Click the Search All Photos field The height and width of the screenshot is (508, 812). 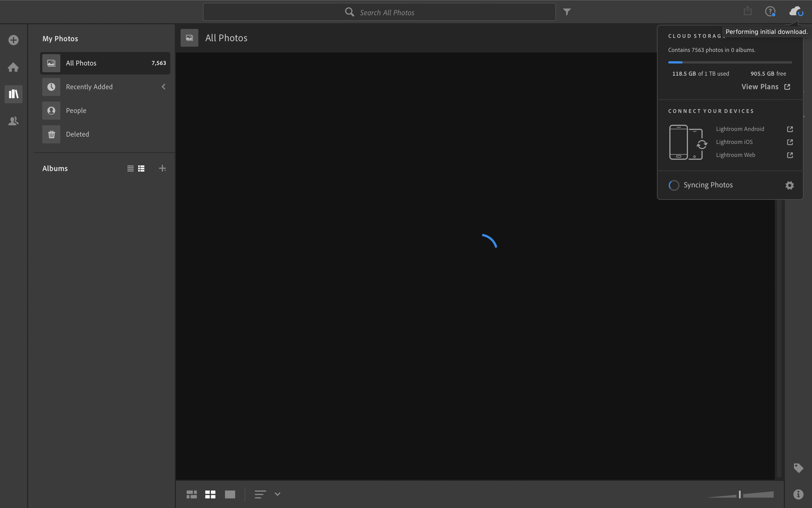tap(379, 12)
